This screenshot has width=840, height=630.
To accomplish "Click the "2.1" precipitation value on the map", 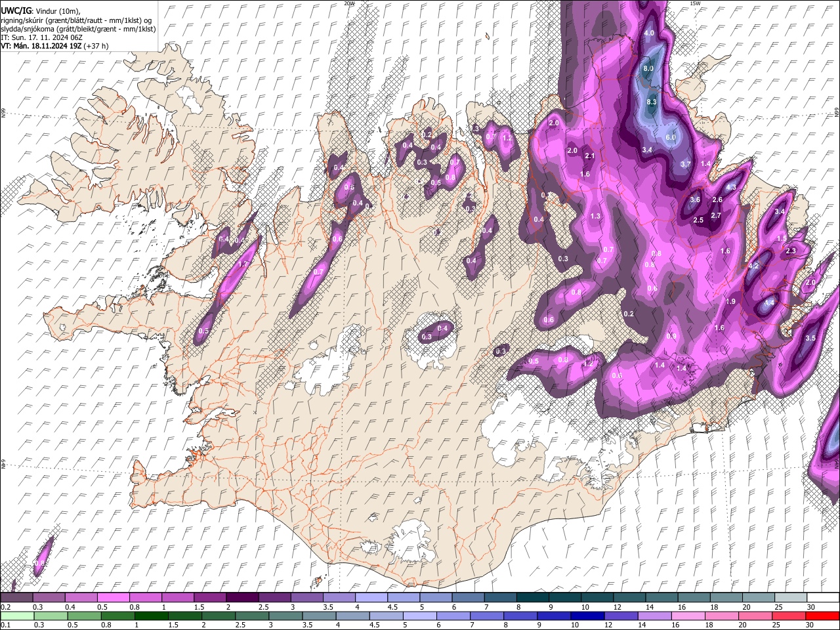I will click(x=589, y=156).
